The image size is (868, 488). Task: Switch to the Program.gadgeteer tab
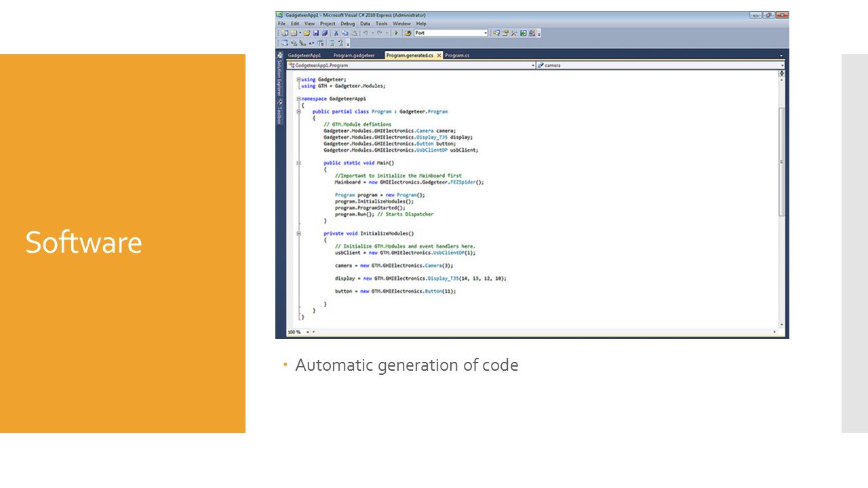[x=354, y=56]
